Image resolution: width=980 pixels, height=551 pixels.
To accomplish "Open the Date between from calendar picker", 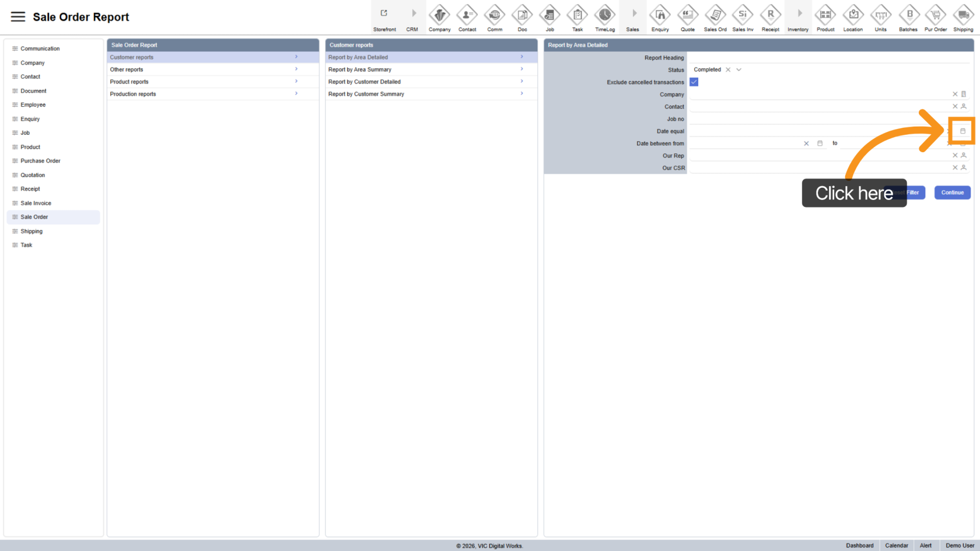I will pos(820,143).
